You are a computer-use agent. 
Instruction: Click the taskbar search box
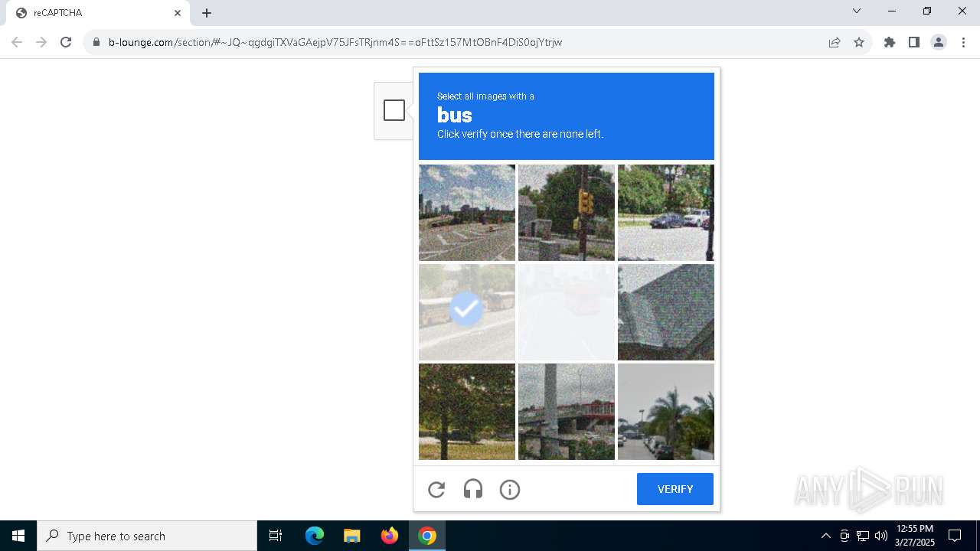(147, 536)
